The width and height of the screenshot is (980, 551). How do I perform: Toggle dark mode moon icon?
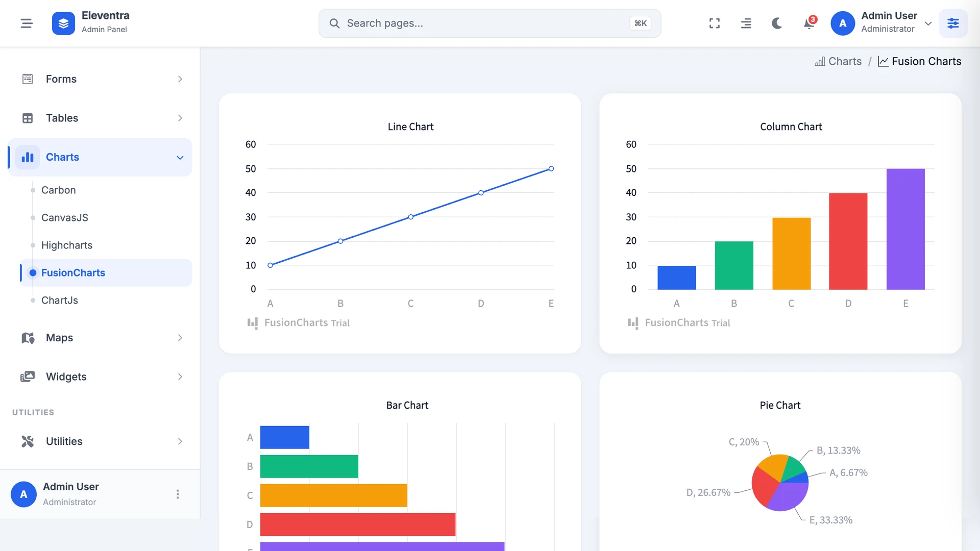777,23
